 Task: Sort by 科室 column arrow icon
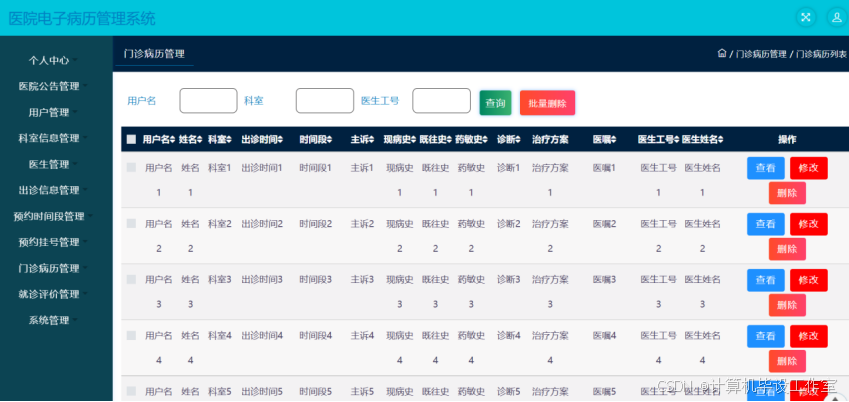[228, 140]
